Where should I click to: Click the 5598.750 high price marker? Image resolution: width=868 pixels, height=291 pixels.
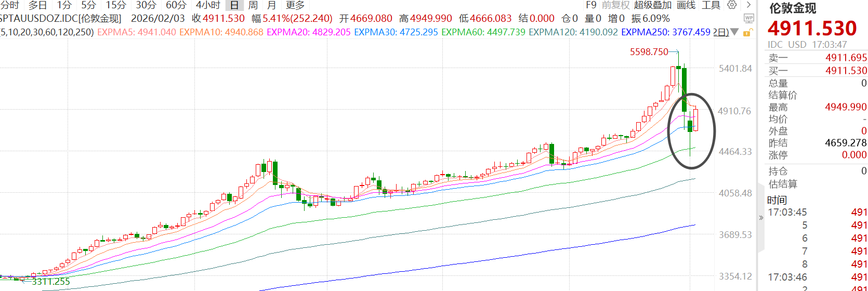click(649, 52)
